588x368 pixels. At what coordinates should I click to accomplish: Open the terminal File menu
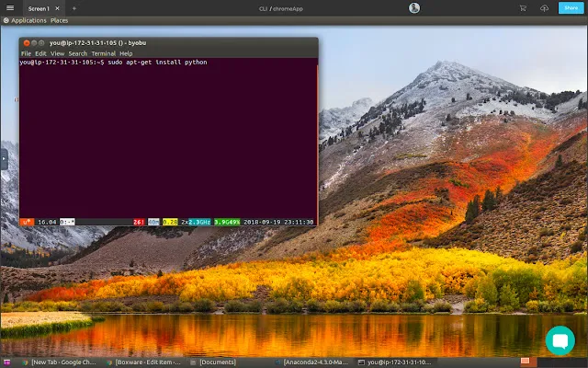tap(26, 53)
